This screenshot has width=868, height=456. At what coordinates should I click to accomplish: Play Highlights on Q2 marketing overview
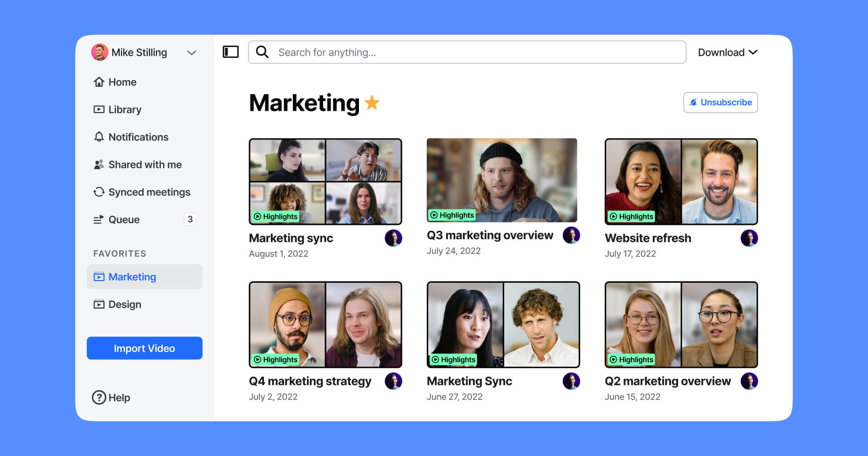click(x=632, y=359)
